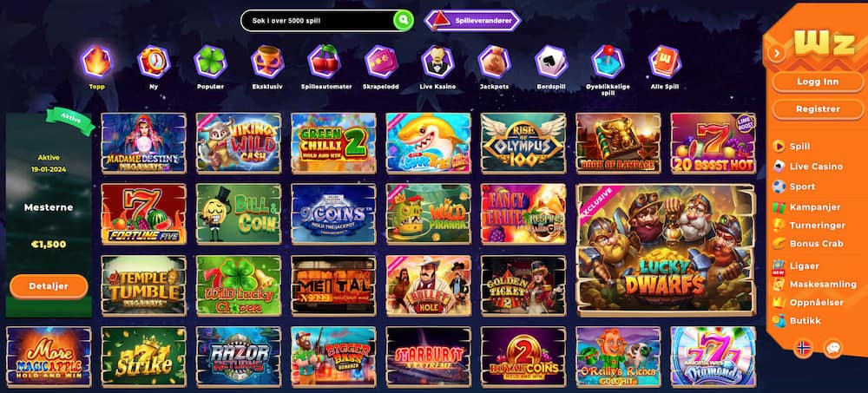Select the Spilleautomater cherries icon

[x=325, y=61]
